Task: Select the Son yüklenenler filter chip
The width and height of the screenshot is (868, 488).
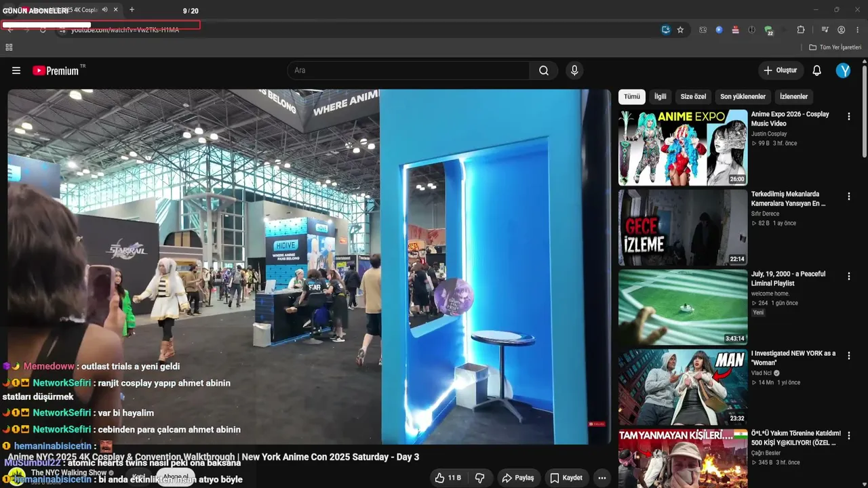Action: pyautogui.click(x=743, y=97)
